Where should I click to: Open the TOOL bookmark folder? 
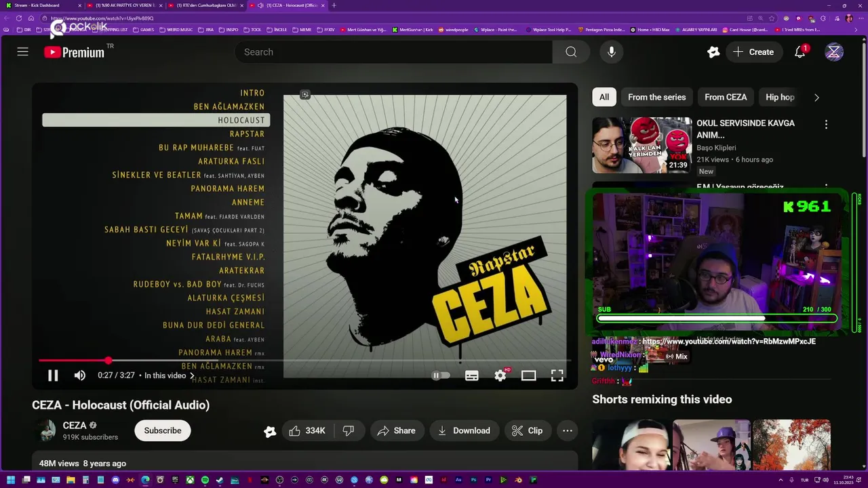pos(252,30)
